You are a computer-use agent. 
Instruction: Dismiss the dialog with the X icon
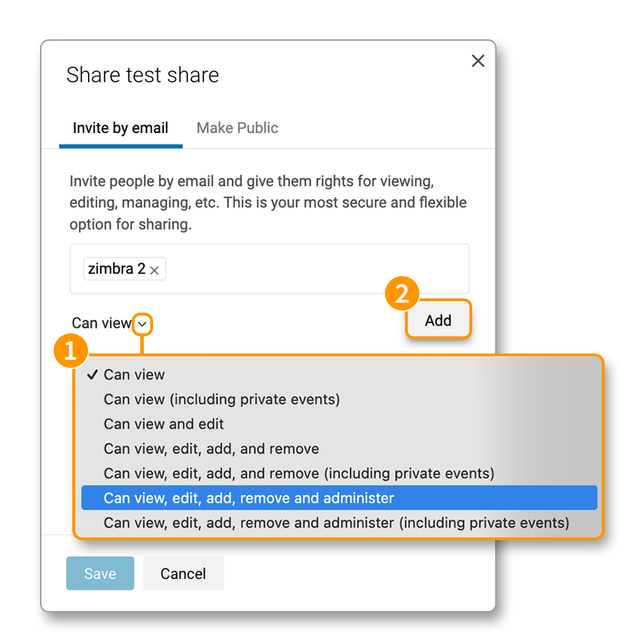pos(478,61)
